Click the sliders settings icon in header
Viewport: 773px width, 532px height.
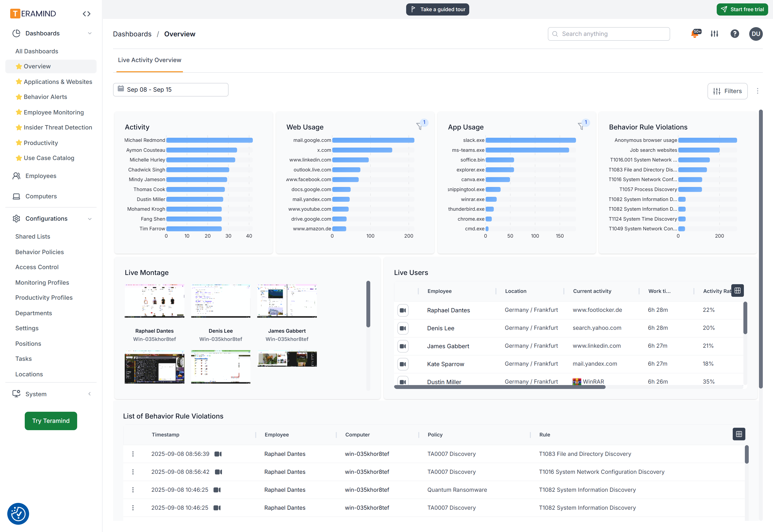(714, 34)
